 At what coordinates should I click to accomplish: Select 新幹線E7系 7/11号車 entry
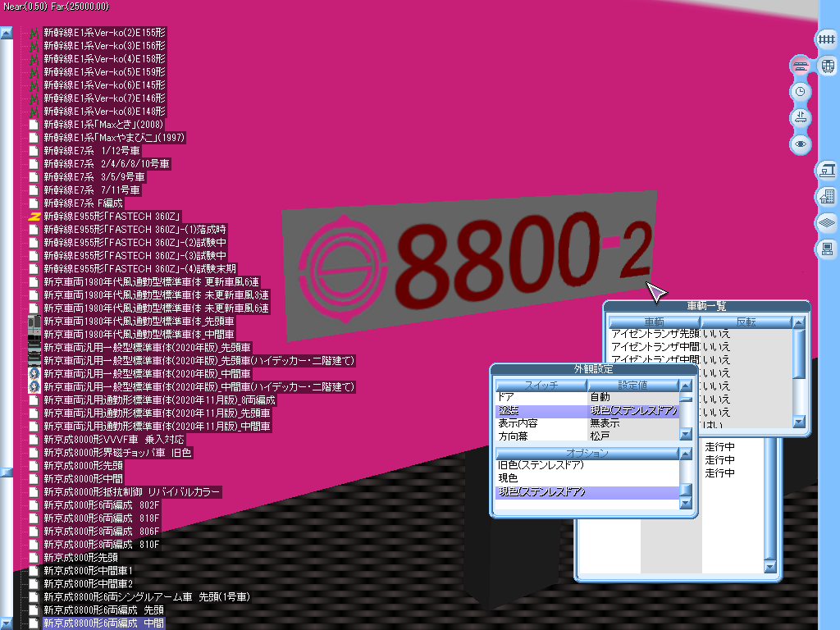tap(92, 190)
